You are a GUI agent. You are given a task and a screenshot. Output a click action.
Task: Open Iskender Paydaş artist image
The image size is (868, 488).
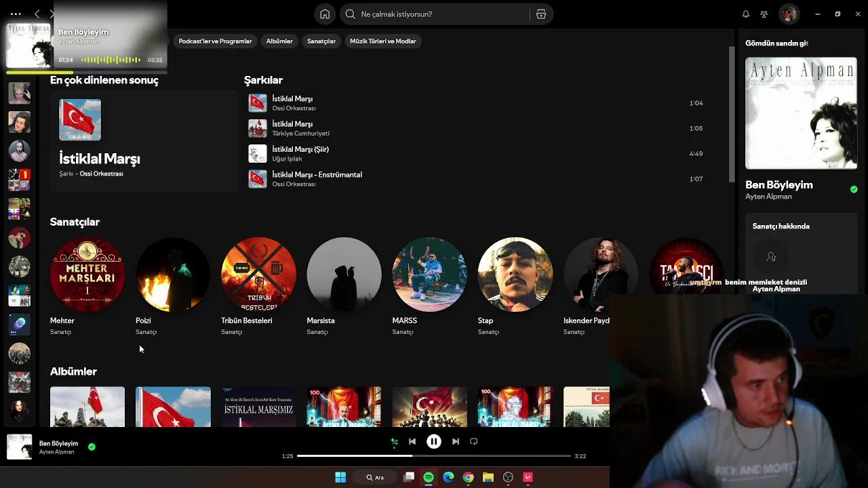click(600, 274)
